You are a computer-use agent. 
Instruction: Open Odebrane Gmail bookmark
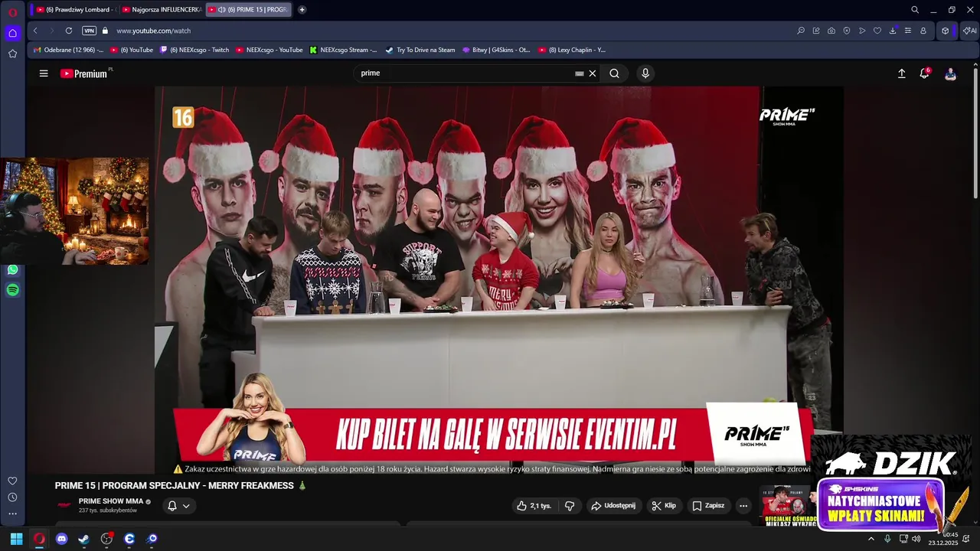click(68, 50)
